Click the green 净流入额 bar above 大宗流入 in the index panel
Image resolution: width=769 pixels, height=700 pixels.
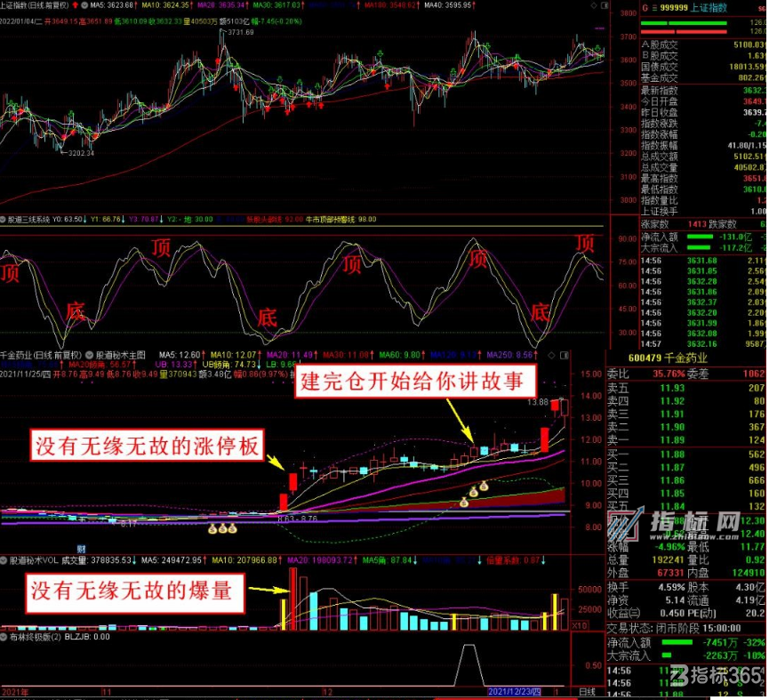click(x=700, y=237)
